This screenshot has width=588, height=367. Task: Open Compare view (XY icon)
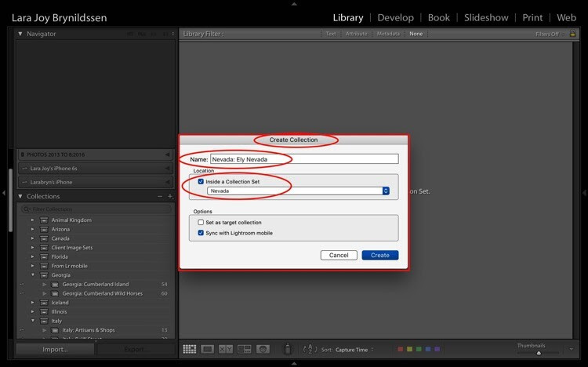225,350
